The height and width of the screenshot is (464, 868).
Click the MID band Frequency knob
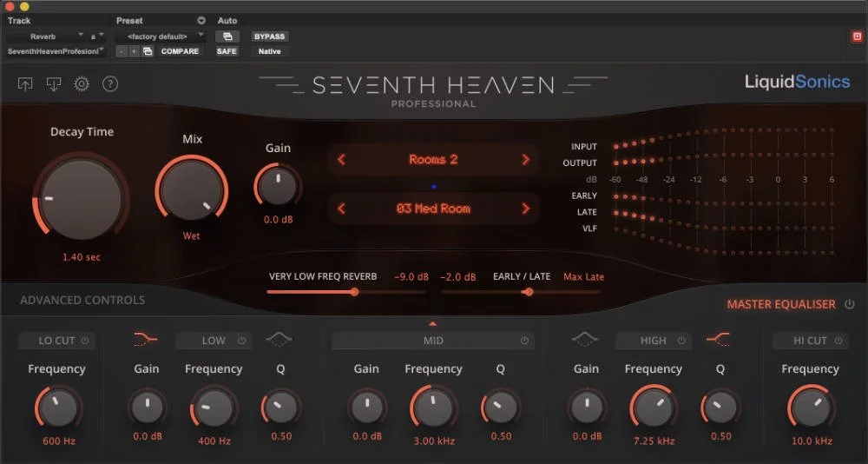[433, 408]
